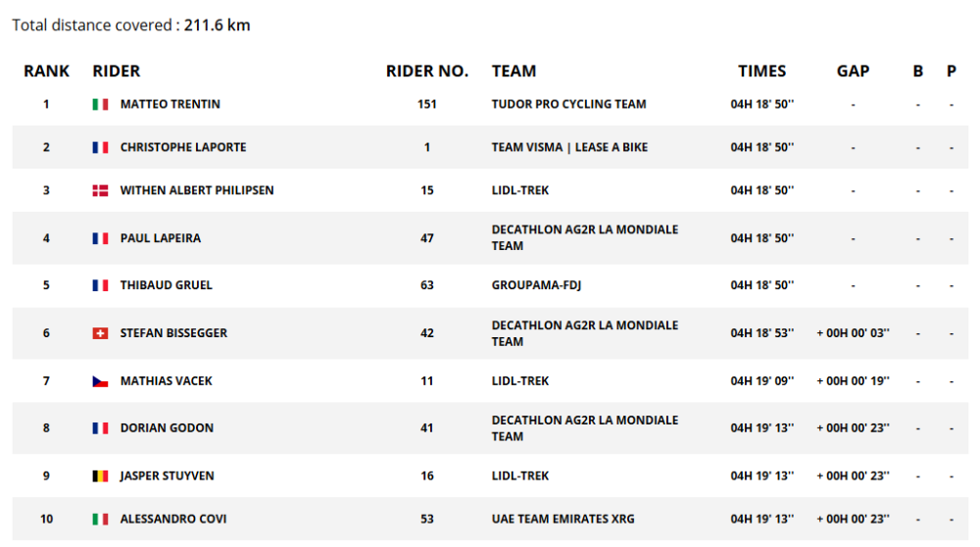The width and height of the screenshot is (980, 547).
Task: Click the Swiss flag beside Stefan Bissegger
Action: coord(100,333)
